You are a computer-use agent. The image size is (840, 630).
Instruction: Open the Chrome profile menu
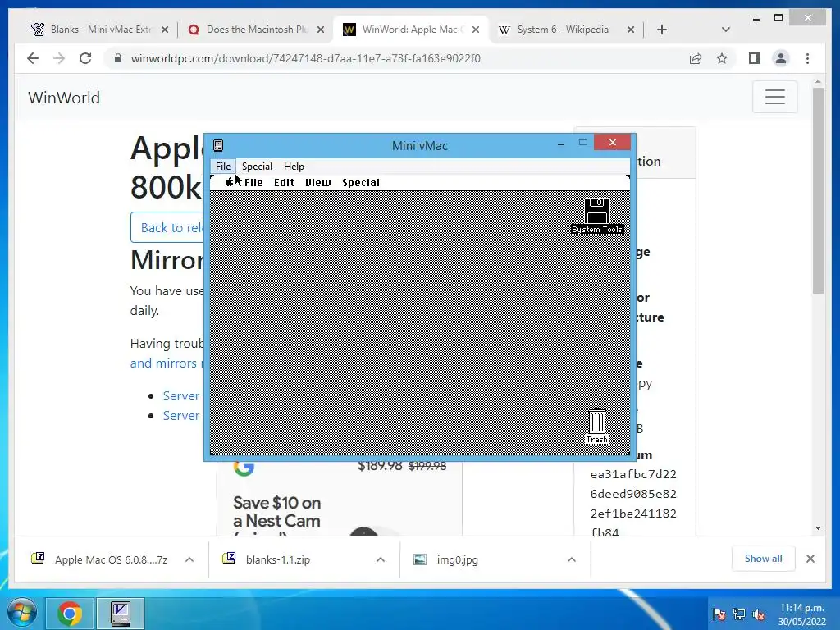781,58
